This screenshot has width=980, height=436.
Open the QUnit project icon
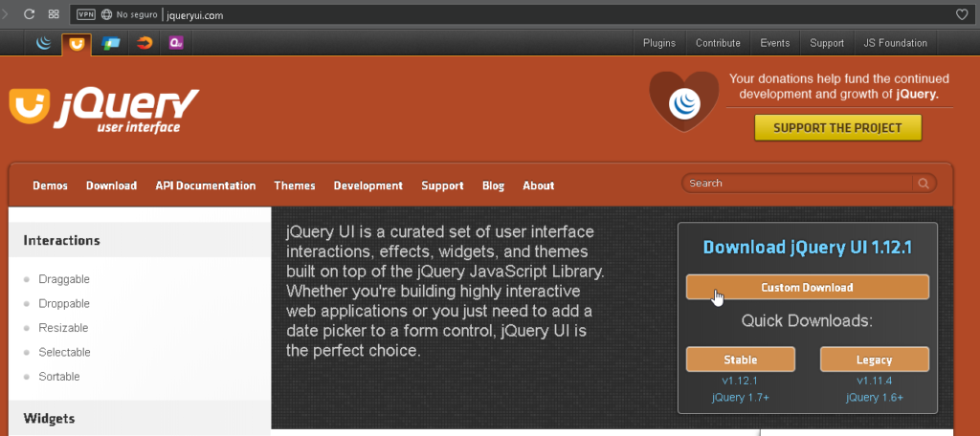[x=176, y=43]
